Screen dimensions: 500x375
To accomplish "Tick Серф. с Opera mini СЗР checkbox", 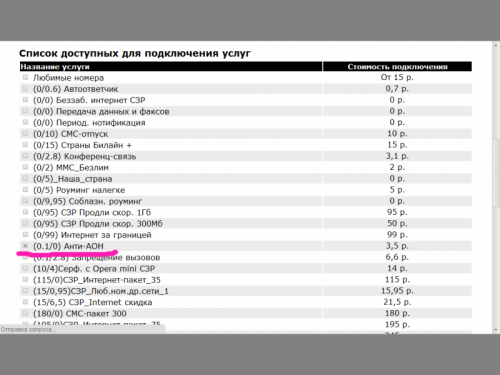I will pos(25,268).
